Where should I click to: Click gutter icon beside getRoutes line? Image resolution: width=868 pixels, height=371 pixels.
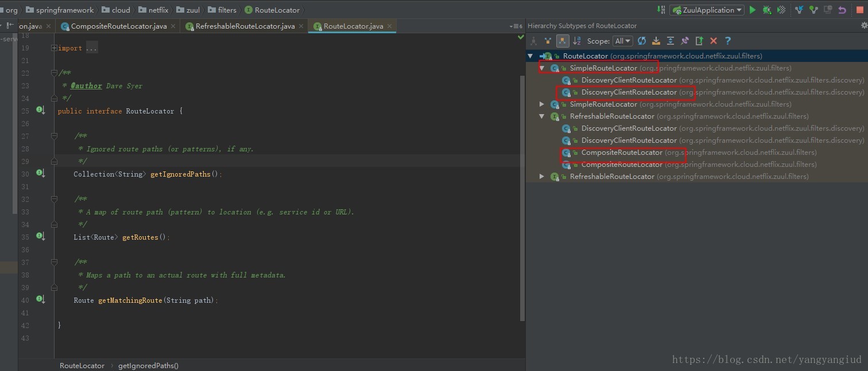pos(40,236)
